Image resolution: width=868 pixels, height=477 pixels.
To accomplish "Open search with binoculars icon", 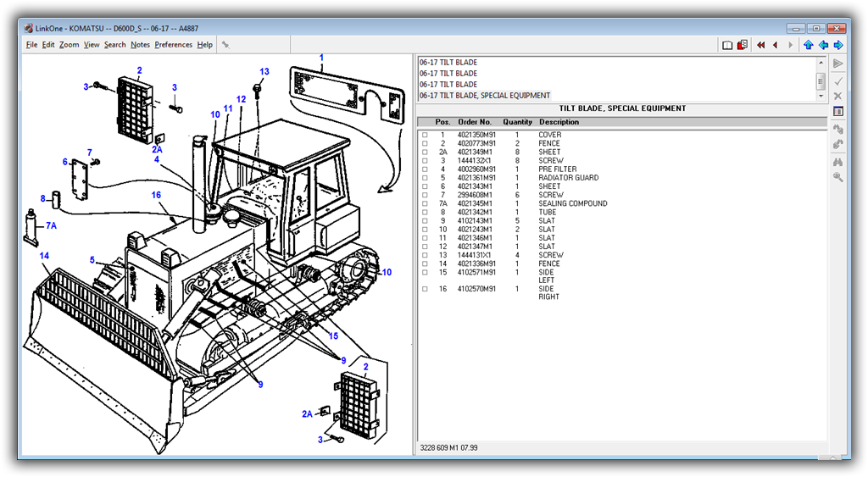I will [x=838, y=162].
